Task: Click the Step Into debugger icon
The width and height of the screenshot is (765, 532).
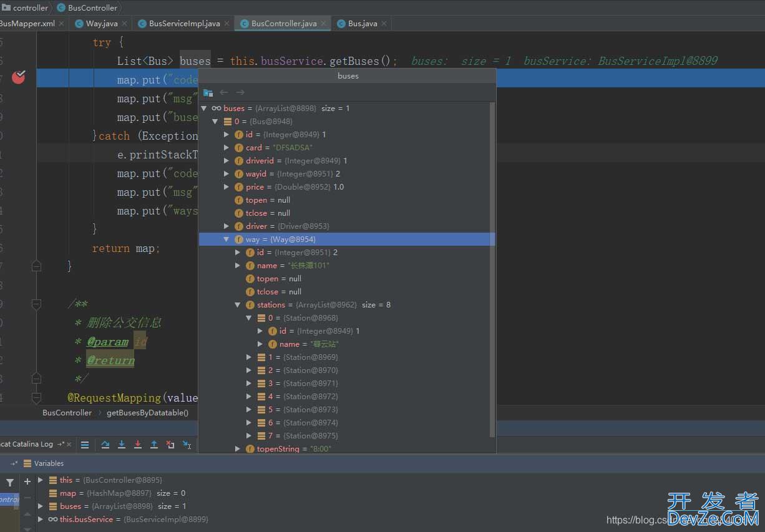Action: click(122, 445)
